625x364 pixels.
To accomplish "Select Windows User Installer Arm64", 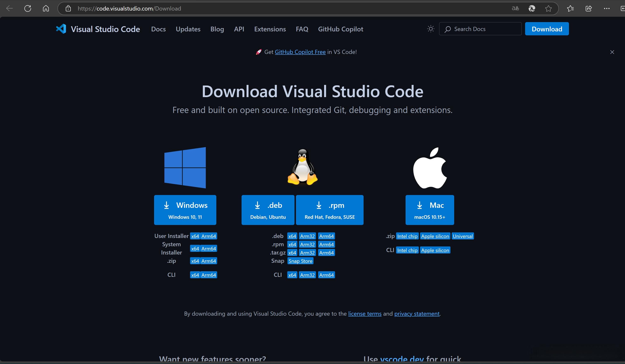I will click(x=209, y=236).
